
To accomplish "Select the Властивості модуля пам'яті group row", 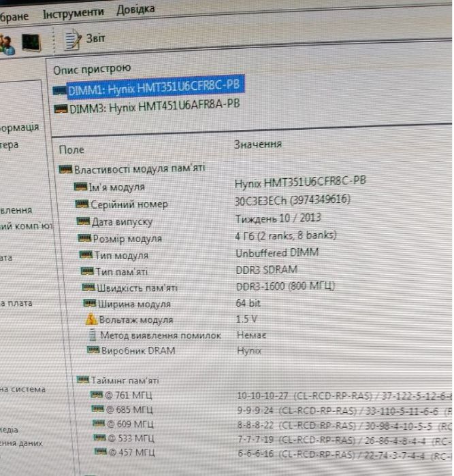I will tap(140, 169).
